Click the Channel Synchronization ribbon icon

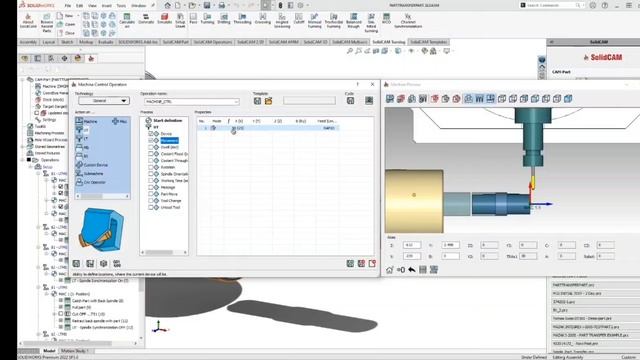click(x=408, y=20)
